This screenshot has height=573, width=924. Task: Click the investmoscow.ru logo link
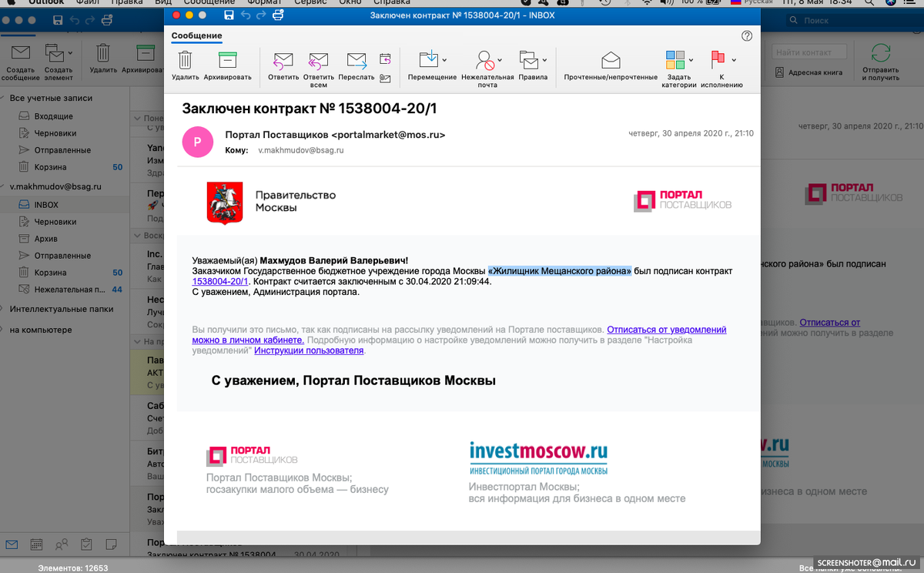[539, 457]
